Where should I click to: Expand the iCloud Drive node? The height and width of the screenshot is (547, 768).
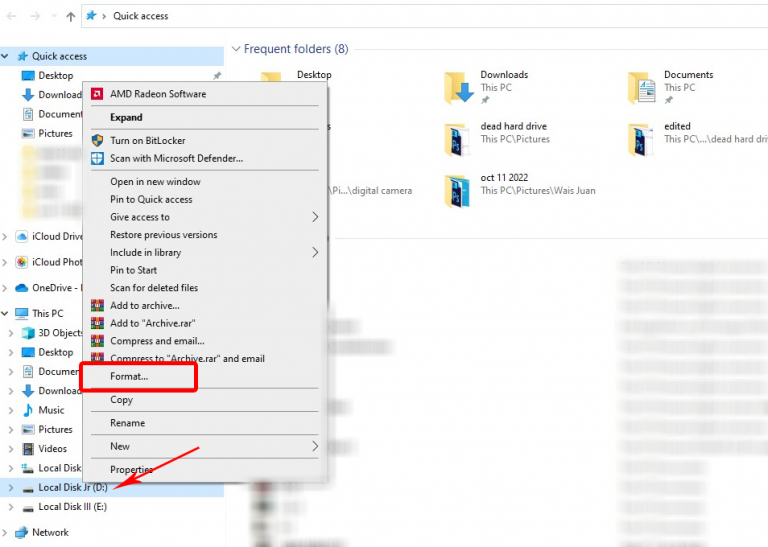tap(5, 237)
